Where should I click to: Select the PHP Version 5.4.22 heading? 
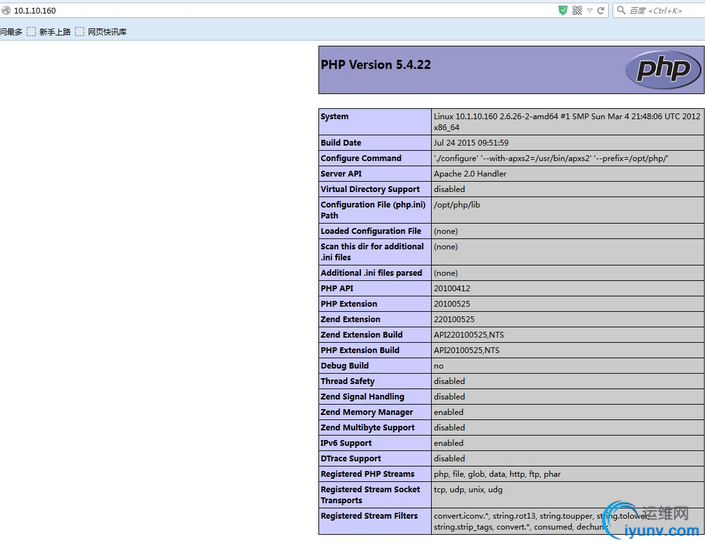coord(375,65)
